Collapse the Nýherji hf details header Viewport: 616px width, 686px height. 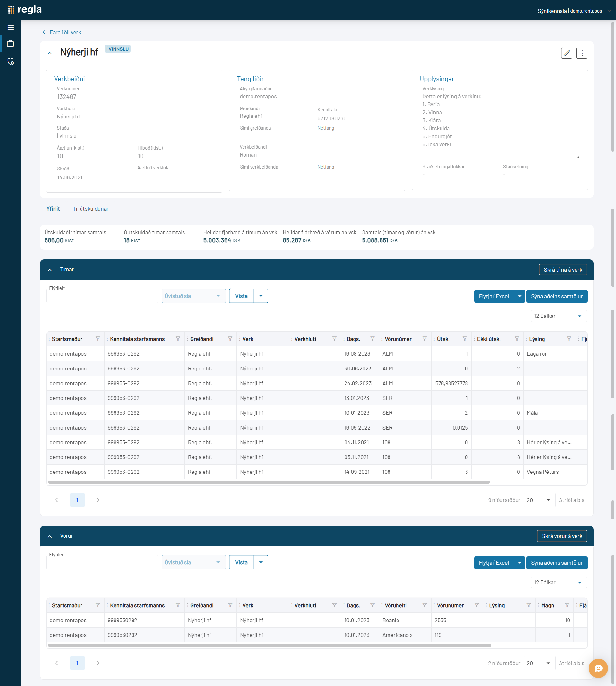50,53
